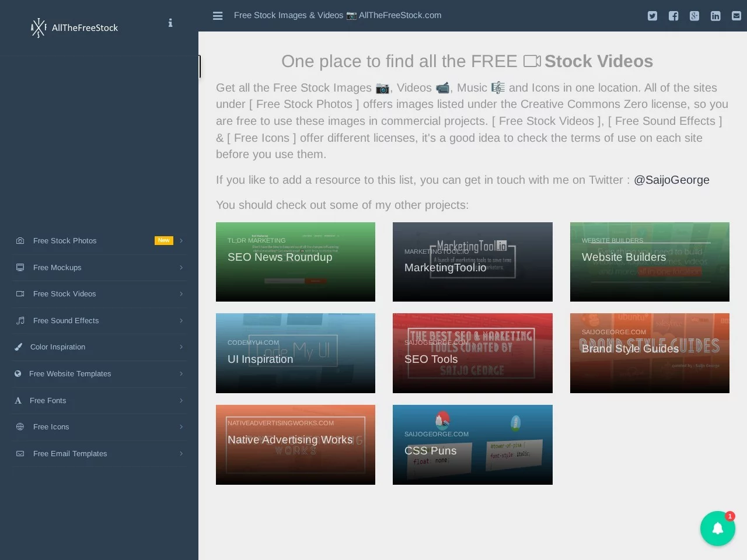Open the SEO News Roundup card

(295, 262)
